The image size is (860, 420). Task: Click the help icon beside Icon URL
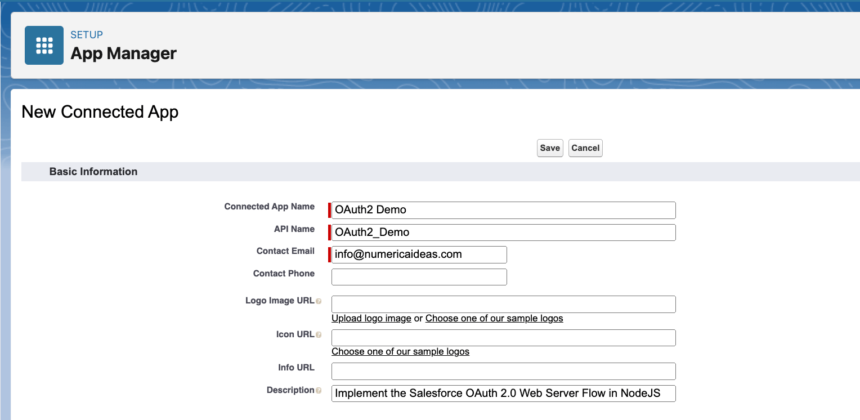(x=318, y=334)
